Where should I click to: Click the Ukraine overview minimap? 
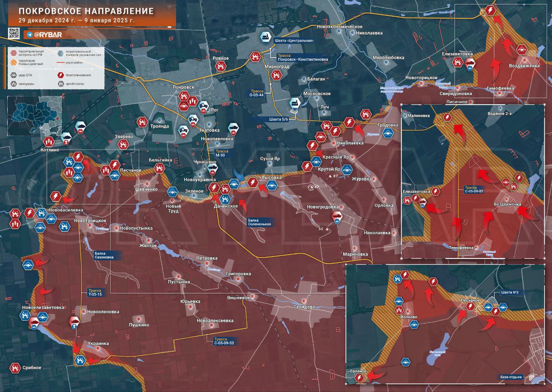(33, 114)
